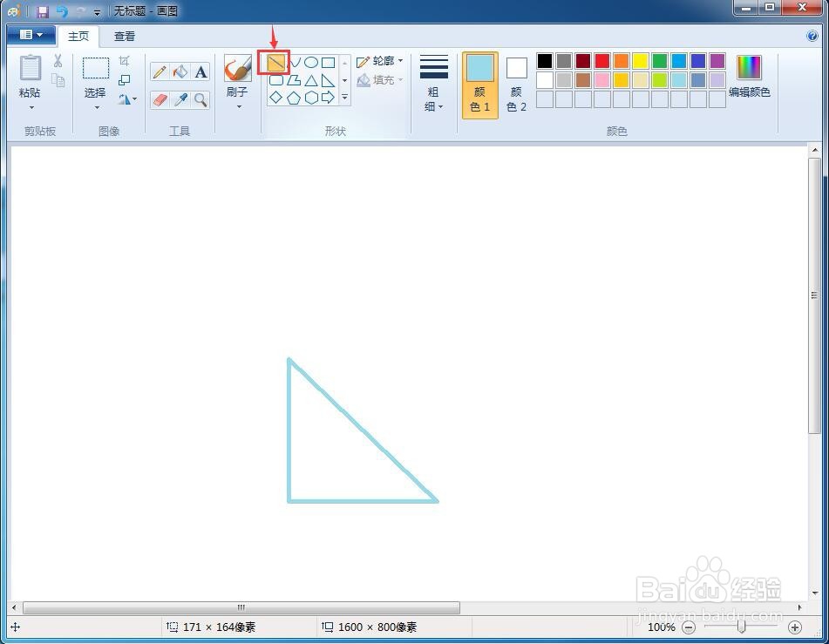Select the Pencil tool
This screenshot has width=829, height=644.
pos(160,72)
